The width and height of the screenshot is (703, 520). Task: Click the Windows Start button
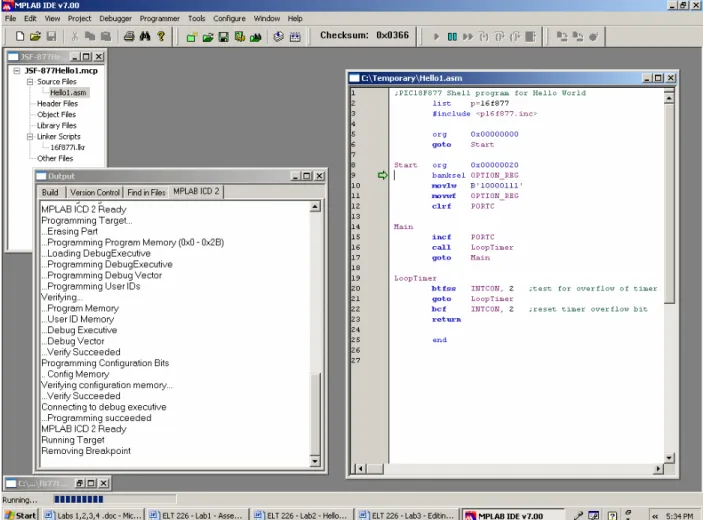pyautogui.click(x=21, y=516)
